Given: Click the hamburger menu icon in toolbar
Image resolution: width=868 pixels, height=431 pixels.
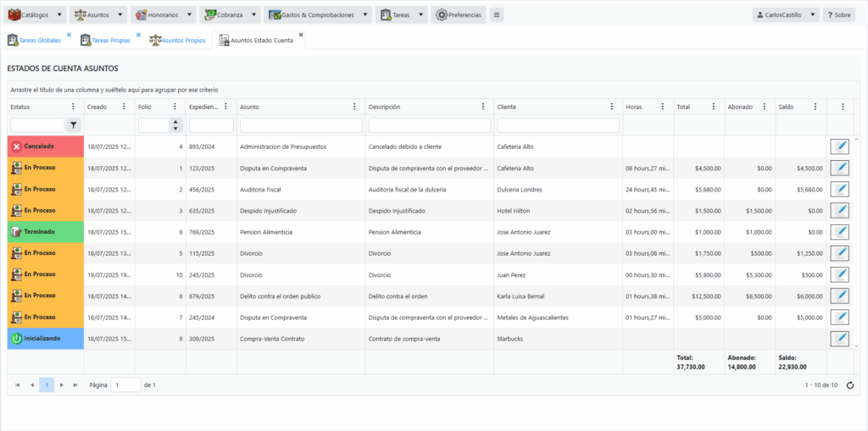Looking at the screenshot, I should tap(497, 15).
